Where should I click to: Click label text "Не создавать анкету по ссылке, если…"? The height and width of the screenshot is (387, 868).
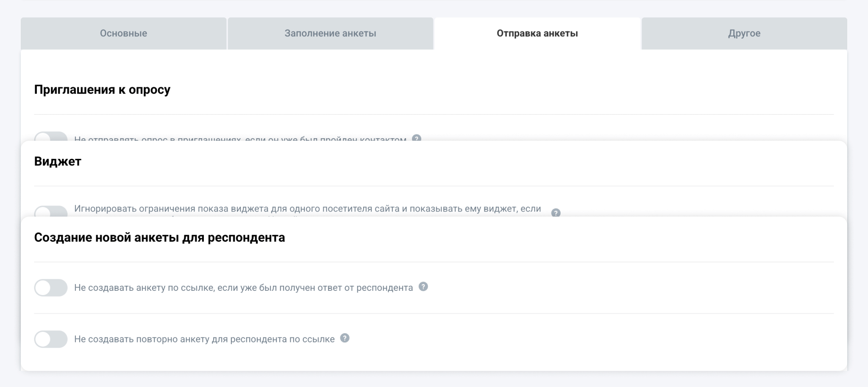(243, 288)
